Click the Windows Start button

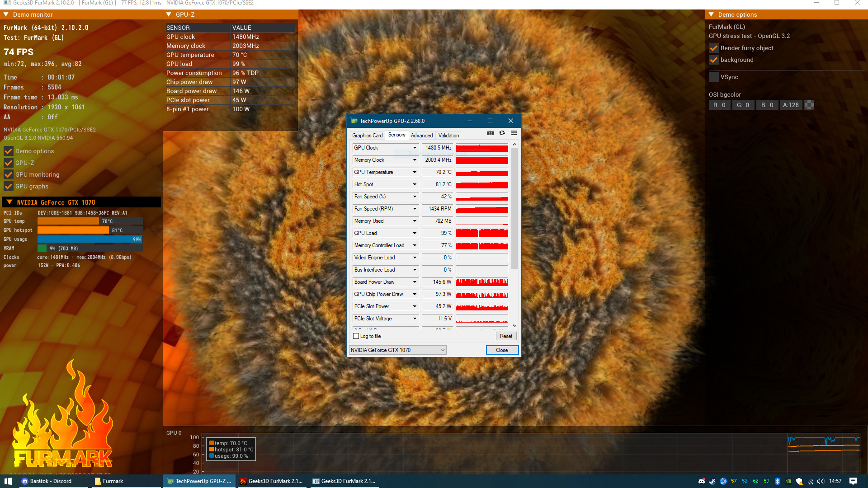8,481
